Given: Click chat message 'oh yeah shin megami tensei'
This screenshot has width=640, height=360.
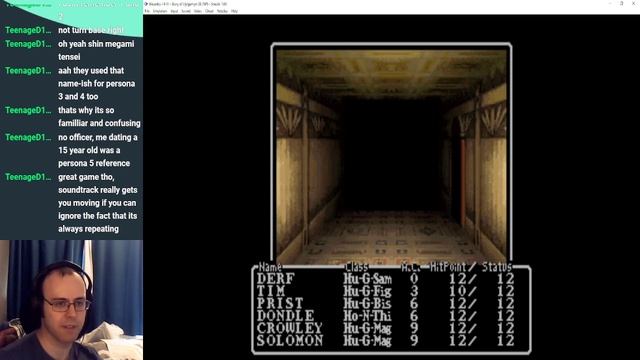Looking at the screenshot, I should tap(96, 50).
